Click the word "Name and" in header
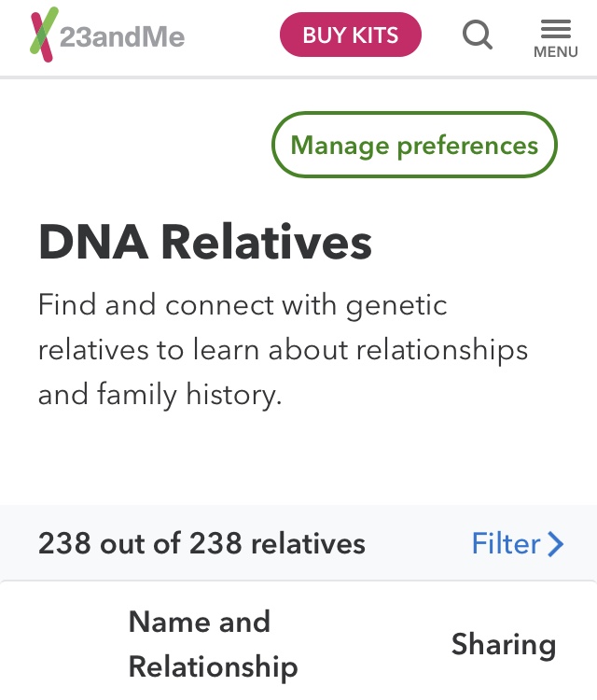Image resolution: width=597 pixels, height=700 pixels. [199, 622]
